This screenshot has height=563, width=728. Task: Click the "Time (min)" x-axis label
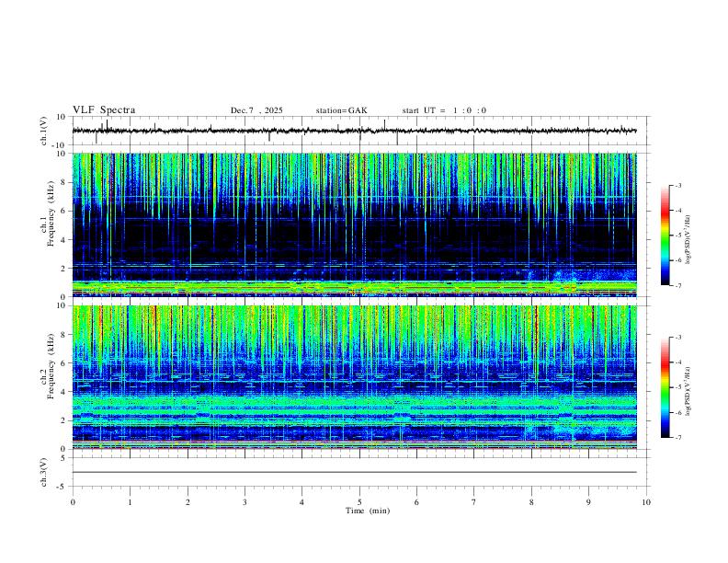[x=368, y=511]
